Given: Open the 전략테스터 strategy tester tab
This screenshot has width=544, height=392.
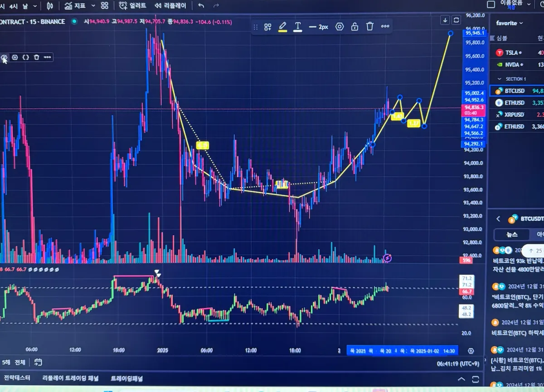Looking at the screenshot, I should click(17, 378).
